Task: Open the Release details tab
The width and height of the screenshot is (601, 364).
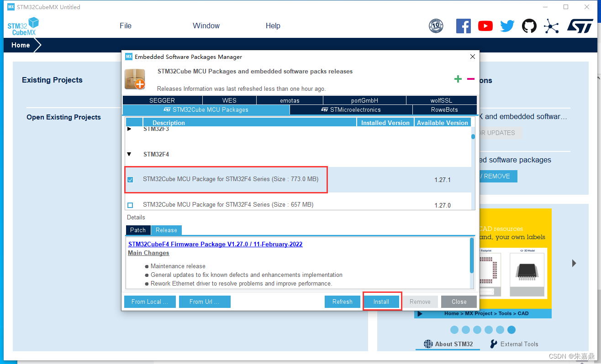Action: tap(166, 230)
